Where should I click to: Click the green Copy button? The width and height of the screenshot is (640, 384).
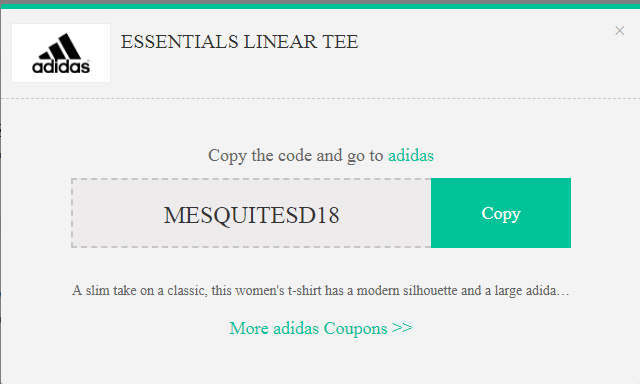tap(501, 213)
